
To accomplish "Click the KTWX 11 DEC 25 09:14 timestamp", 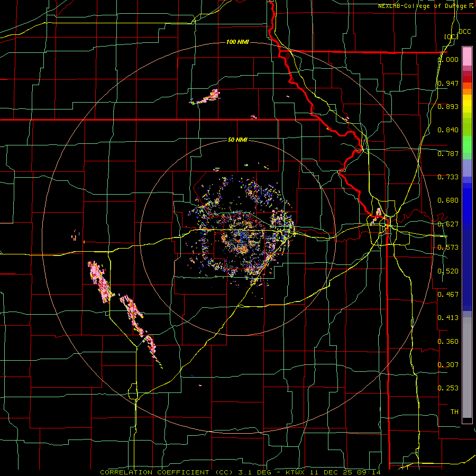I will click(333, 472).
